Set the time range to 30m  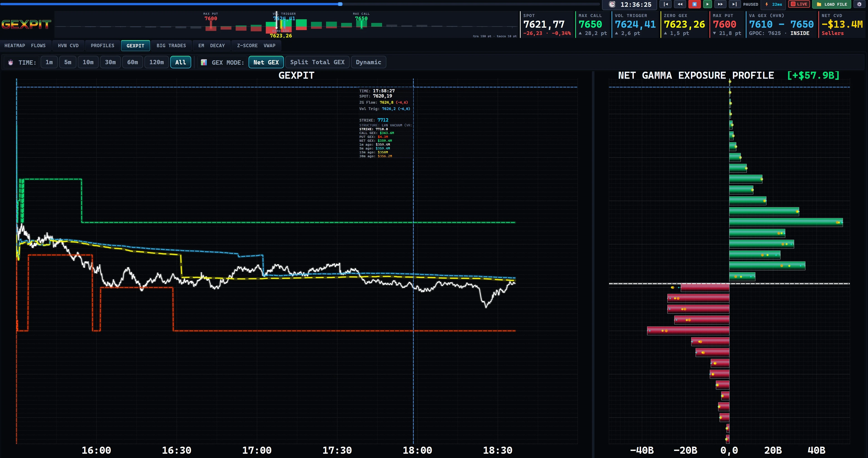click(x=110, y=62)
